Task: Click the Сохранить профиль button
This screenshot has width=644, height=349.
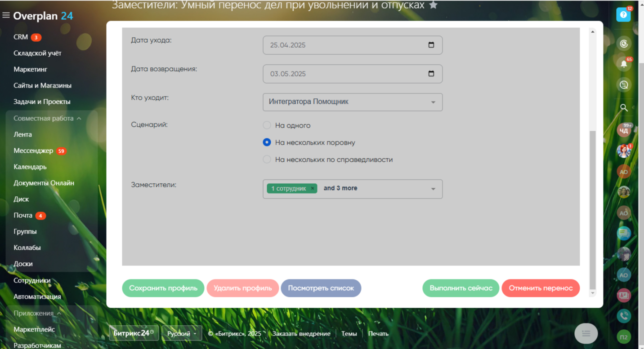Action: 163,288
